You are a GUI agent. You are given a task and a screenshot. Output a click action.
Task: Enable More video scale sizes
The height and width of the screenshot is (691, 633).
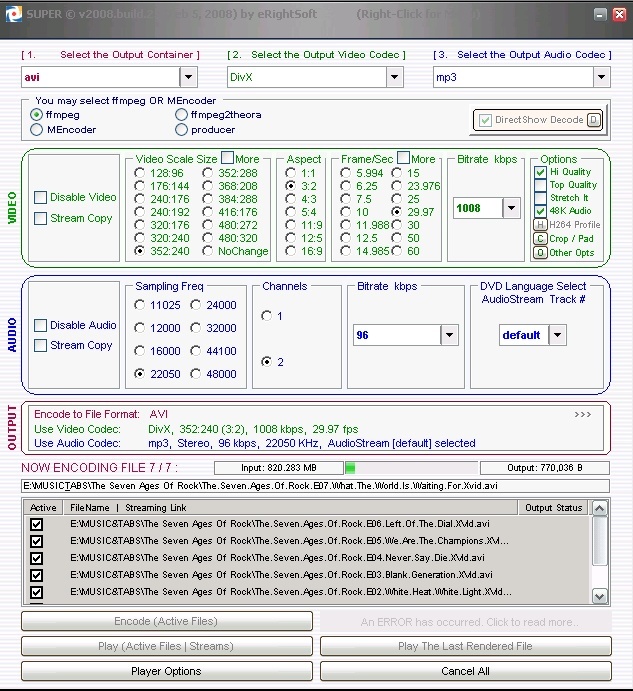click(x=227, y=158)
